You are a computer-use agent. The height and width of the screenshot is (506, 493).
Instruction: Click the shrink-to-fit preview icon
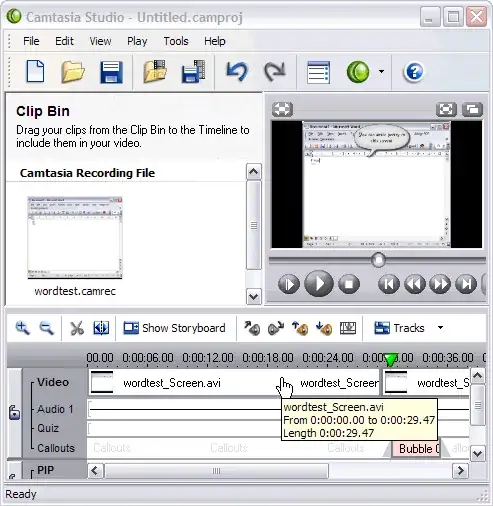[282, 109]
